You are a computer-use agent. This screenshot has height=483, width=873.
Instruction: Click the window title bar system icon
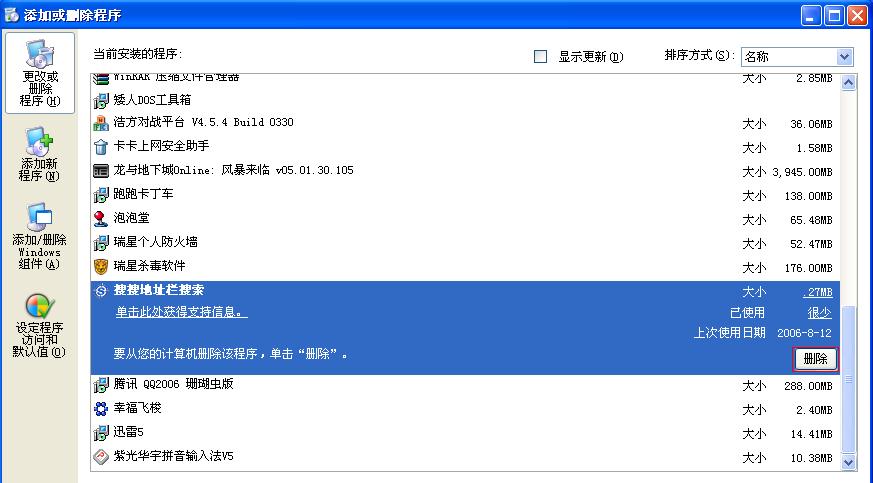point(11,14)
